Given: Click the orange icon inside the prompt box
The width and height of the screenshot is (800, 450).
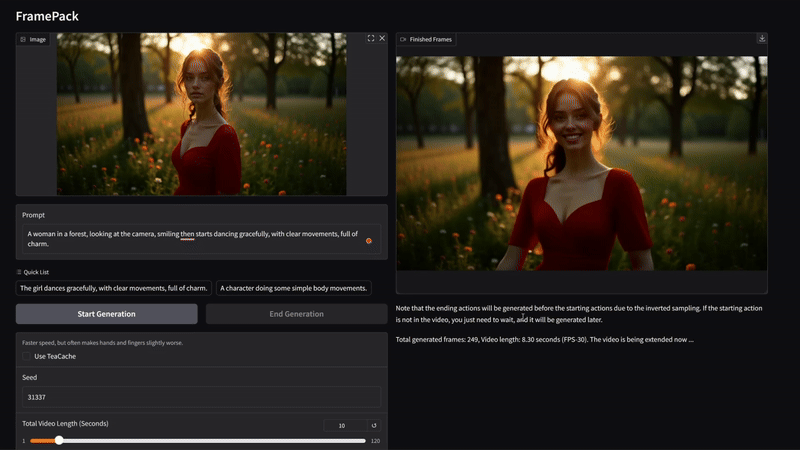Looking at the screenshot, I should pos(369,241).
